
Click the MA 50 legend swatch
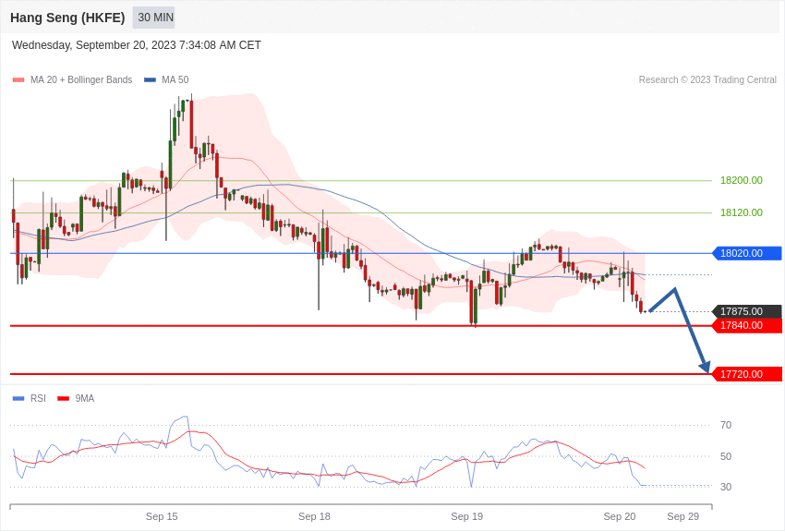(150, 80)
